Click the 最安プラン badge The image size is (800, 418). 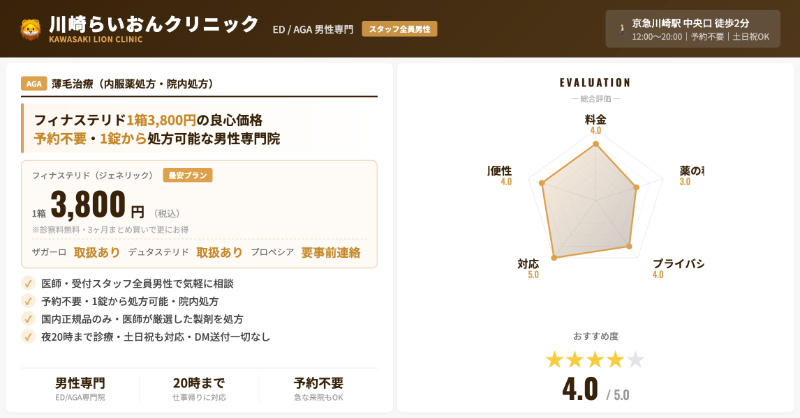point(188,175)
